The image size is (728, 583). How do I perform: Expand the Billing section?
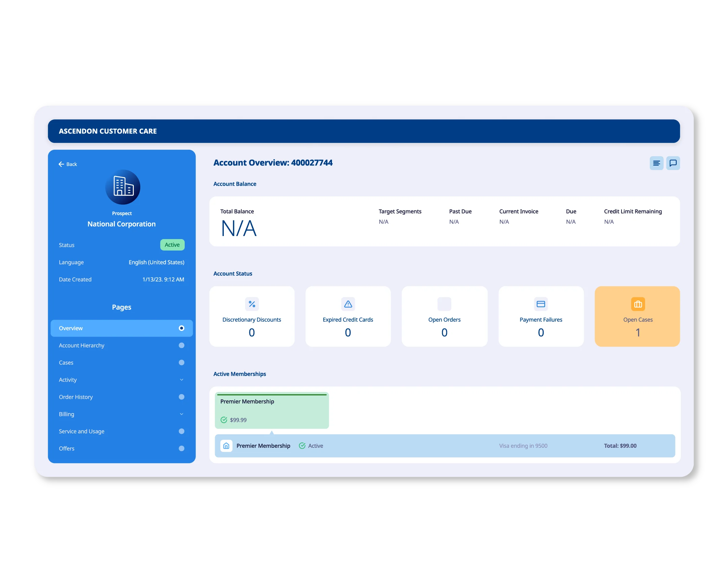pyautogui.click(x=182, y=414)
